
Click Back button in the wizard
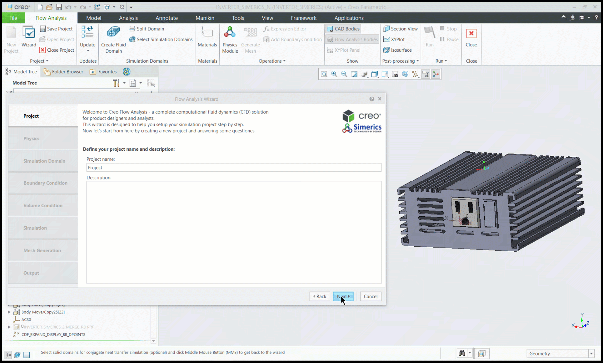[320, 296]
